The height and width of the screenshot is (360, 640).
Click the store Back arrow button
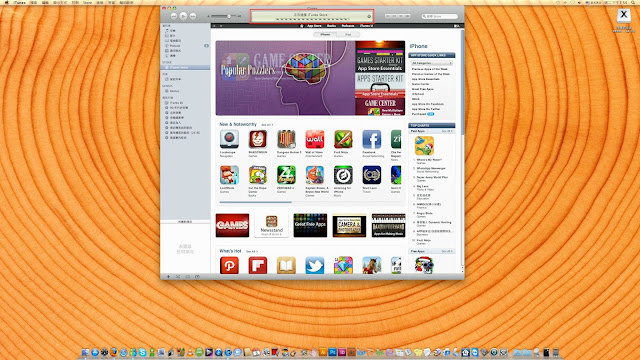pos(214,26)
